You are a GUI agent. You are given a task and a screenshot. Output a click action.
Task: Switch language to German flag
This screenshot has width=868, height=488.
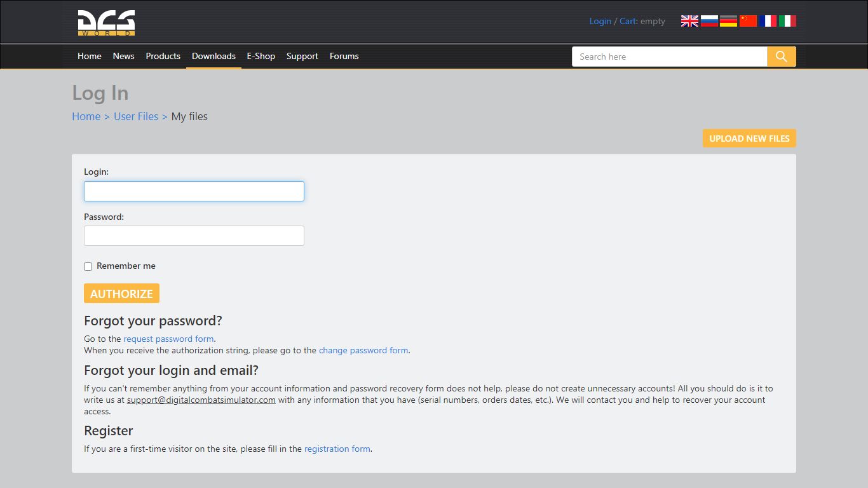[x=728, y=21]
